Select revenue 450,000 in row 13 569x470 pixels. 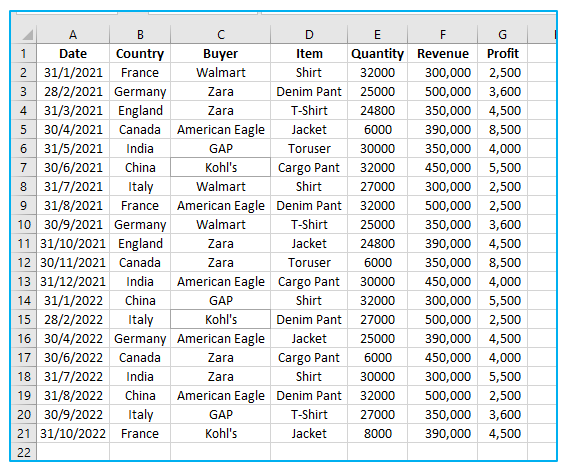coord(443,281)
